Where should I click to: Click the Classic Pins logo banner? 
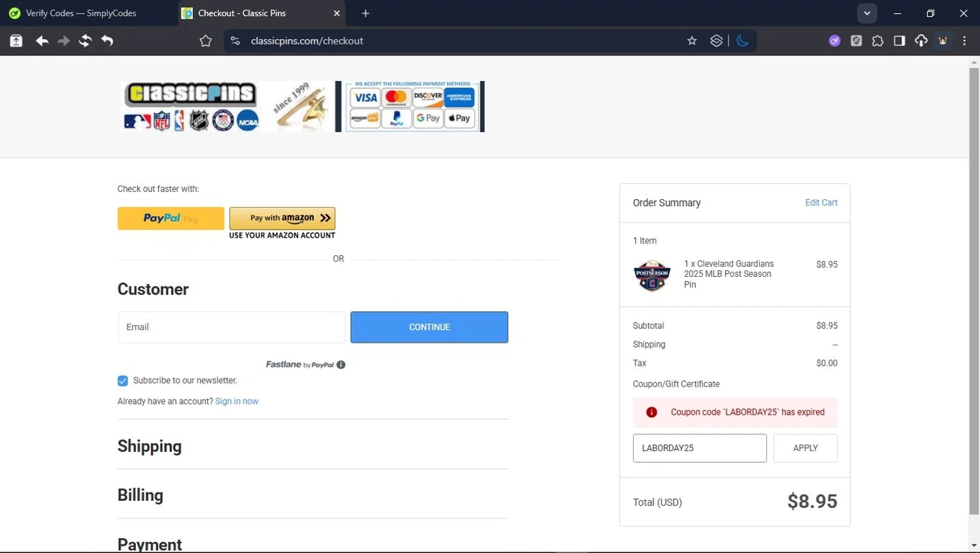pos(227,106)
